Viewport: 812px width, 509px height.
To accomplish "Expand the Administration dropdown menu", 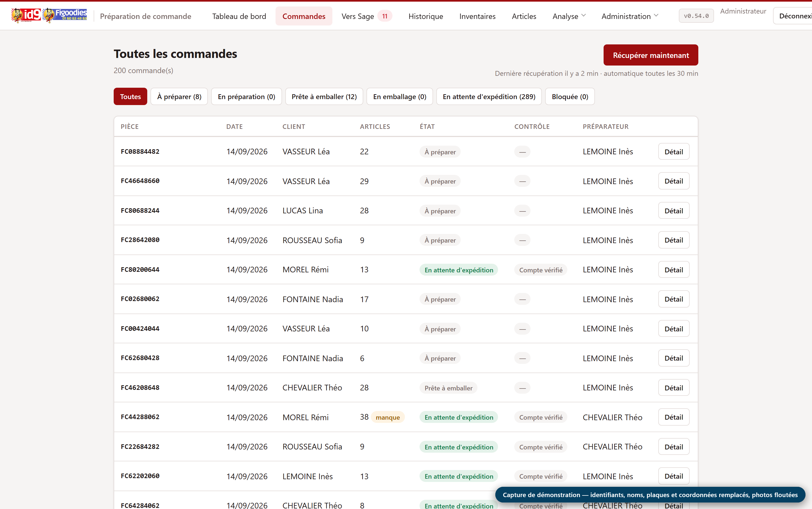I will pos(629,16).
